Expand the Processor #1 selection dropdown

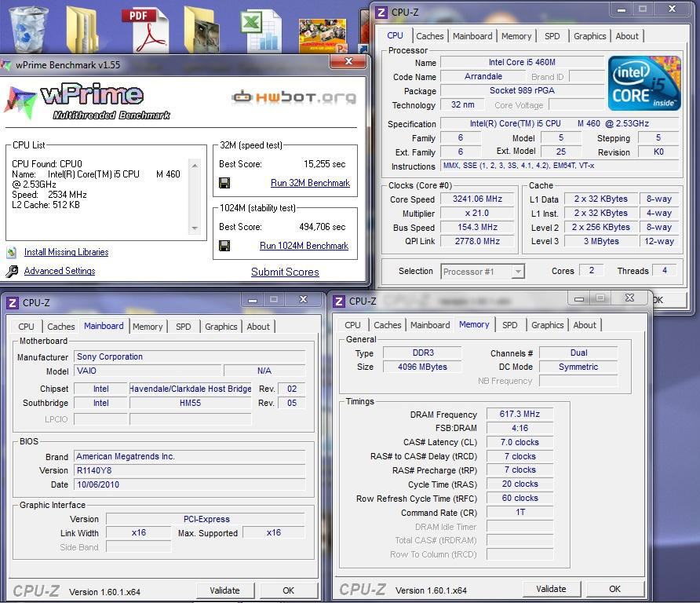pos(517,272)
